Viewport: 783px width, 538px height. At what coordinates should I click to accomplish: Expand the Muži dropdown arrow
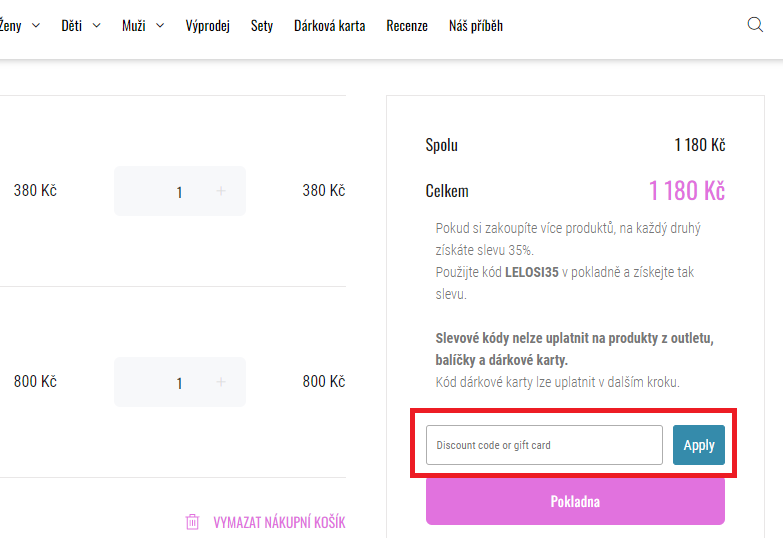coord(160,26)
